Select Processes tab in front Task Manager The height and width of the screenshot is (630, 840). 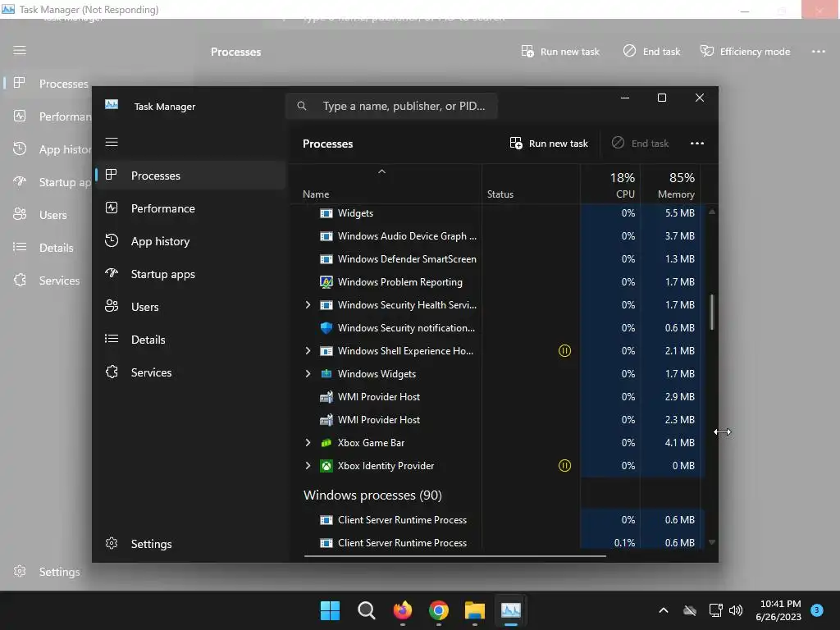(191, 176)
